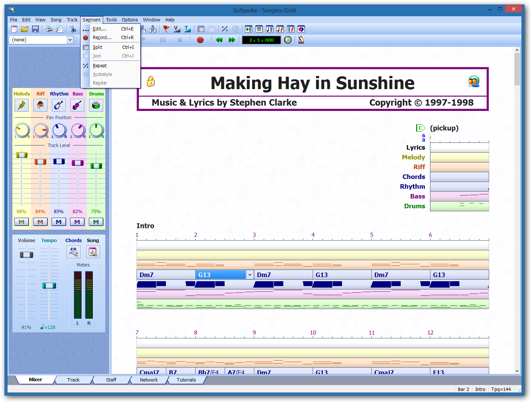
Task: Open the Tools menu
Action: [111, 20]
